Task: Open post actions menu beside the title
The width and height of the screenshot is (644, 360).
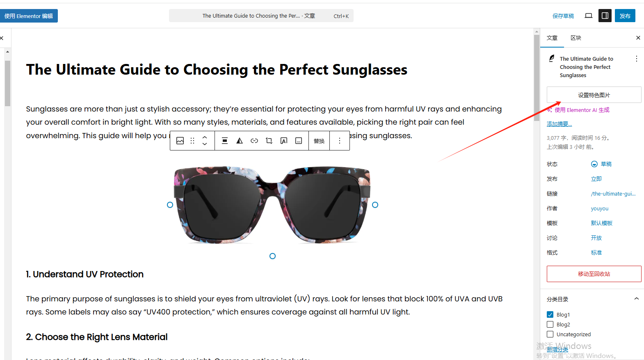Action: (636, 59)
